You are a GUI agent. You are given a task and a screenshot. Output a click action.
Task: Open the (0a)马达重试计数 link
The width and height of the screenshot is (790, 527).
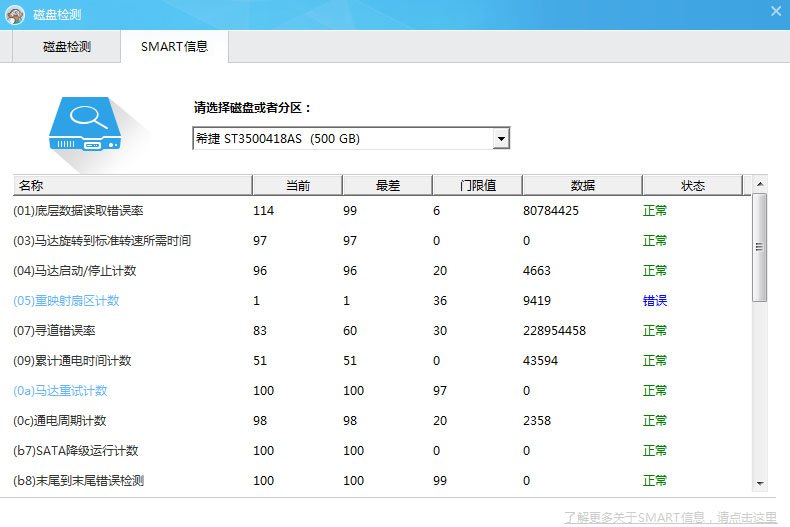coord(60,391)
